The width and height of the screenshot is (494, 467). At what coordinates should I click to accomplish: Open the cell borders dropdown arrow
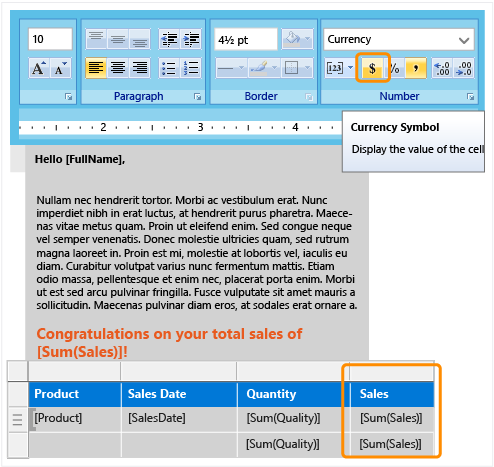pyautogui.click(x=308, y=68)
